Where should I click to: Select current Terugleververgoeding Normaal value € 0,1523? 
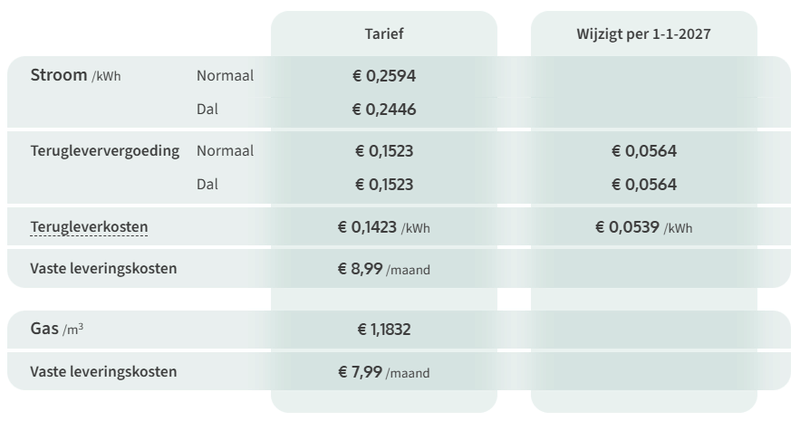click(x=384, y=151)
